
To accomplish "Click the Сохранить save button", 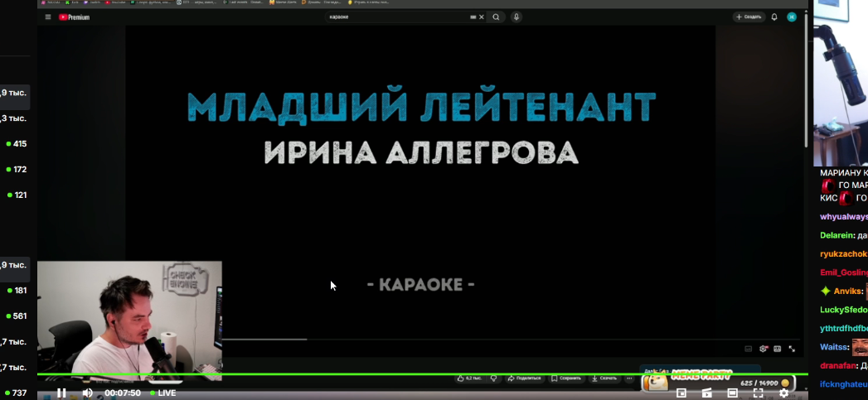I will pos(568,378).
